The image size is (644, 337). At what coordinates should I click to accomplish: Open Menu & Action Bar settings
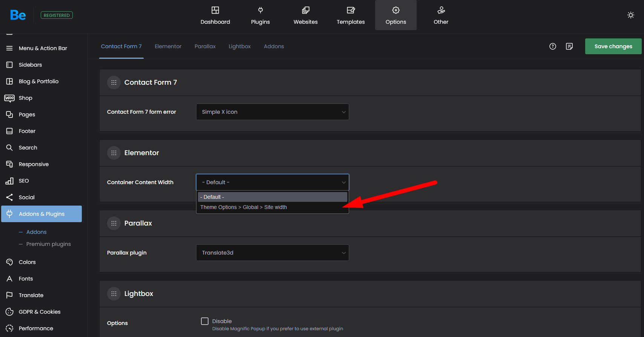click(41, 48)
